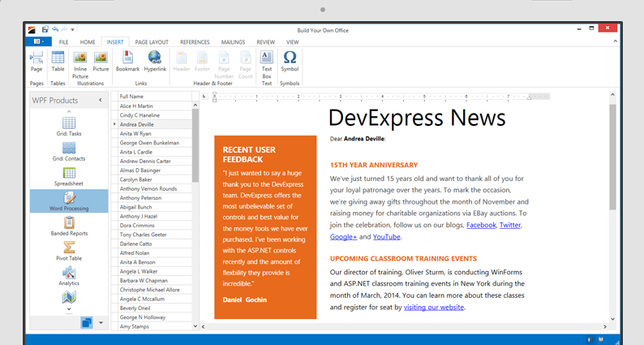644x345 pixels.
Task: Click the document vertical scrollbar thumb
Action: coord(612,157)
